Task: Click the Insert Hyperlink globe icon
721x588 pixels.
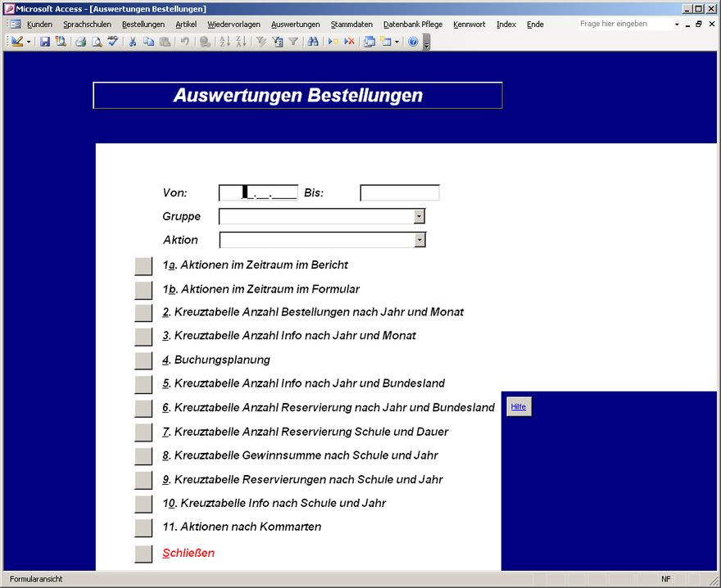Action: coord(205,42)
